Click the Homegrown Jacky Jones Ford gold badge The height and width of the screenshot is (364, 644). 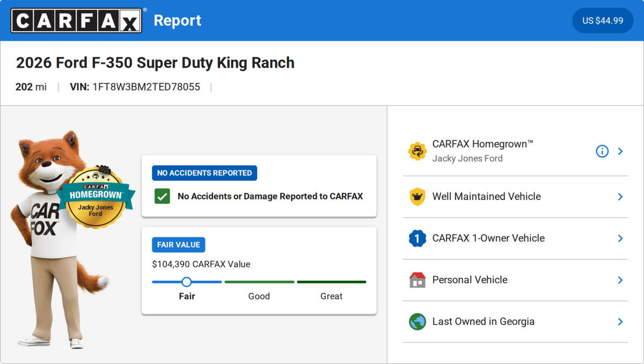[x=96, y=196]
